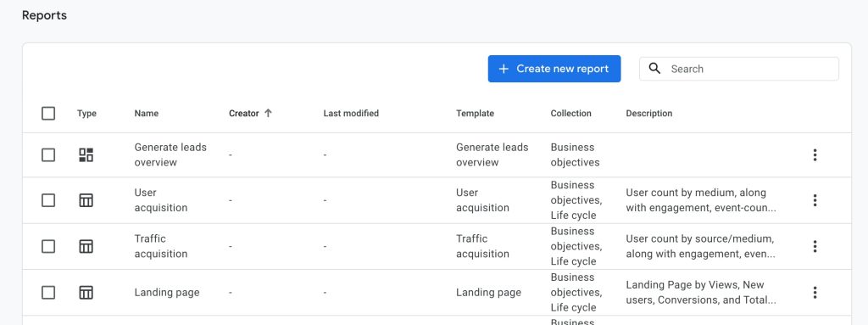
Task: Check the User acquisition row checkbox
Action: [x=48, y=200]
